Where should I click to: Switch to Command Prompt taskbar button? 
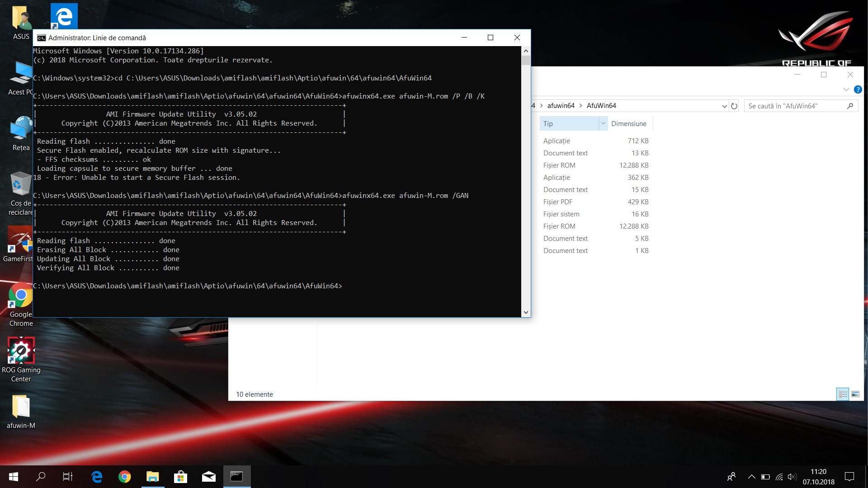pyautogui.click(x=236, y=477)
